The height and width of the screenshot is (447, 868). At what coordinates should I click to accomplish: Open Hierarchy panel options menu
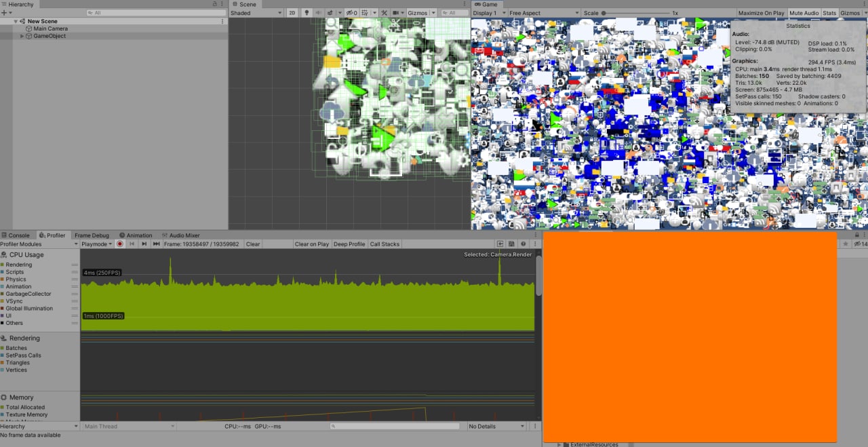click(222, 4)
